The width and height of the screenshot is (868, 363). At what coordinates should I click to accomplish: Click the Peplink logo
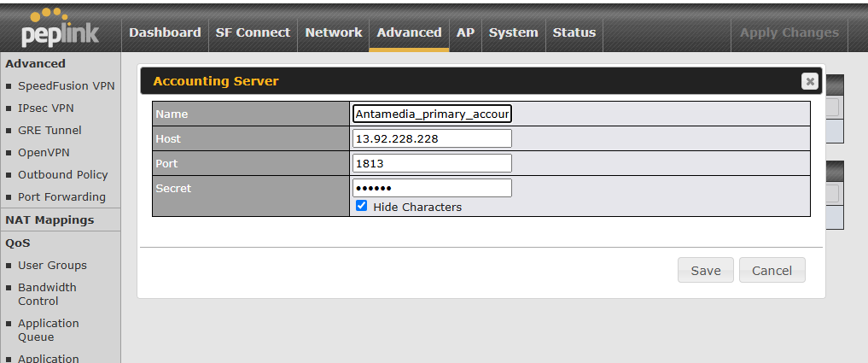click(60, 27)
